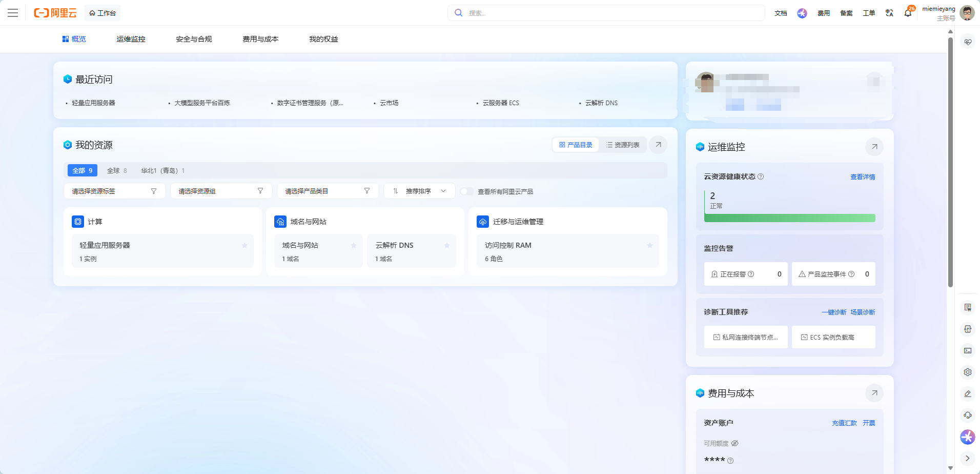The width and height of the screenshot is (980, 474).
Task: Open the 费用 menu in header
Action: 824,13
